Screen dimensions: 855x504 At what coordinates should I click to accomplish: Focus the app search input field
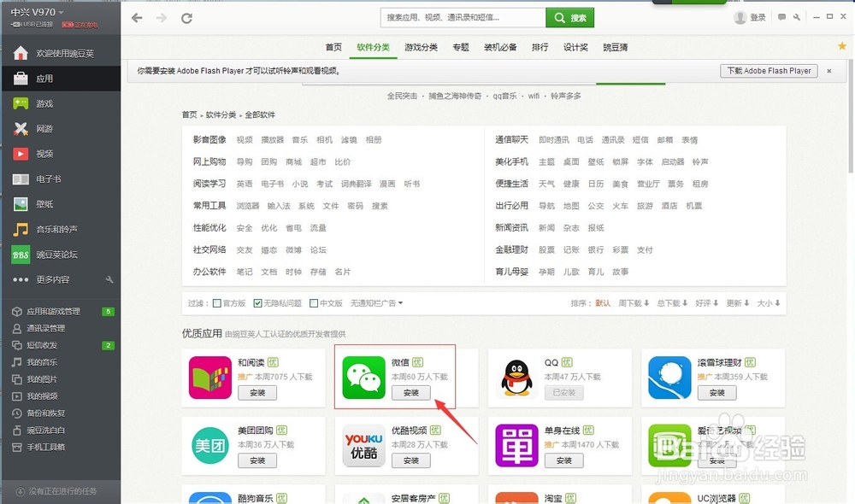click(x=463, y=17)
